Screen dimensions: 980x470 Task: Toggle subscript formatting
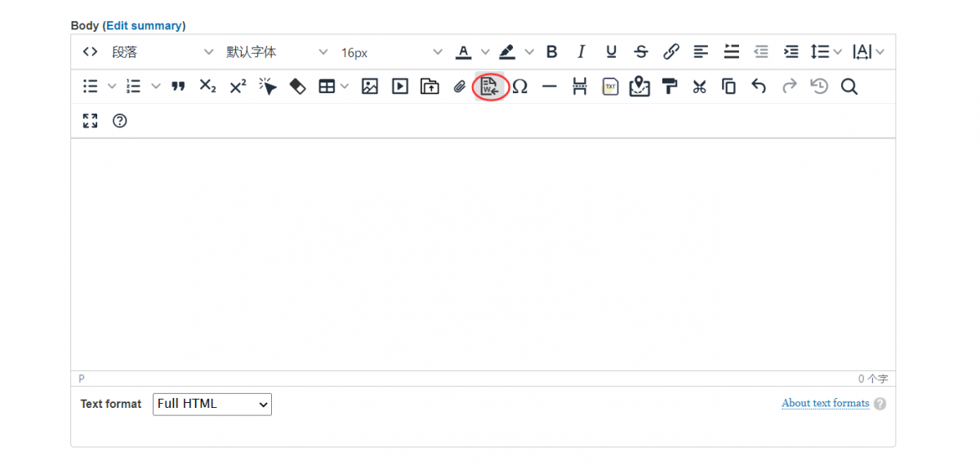(208, 87)
